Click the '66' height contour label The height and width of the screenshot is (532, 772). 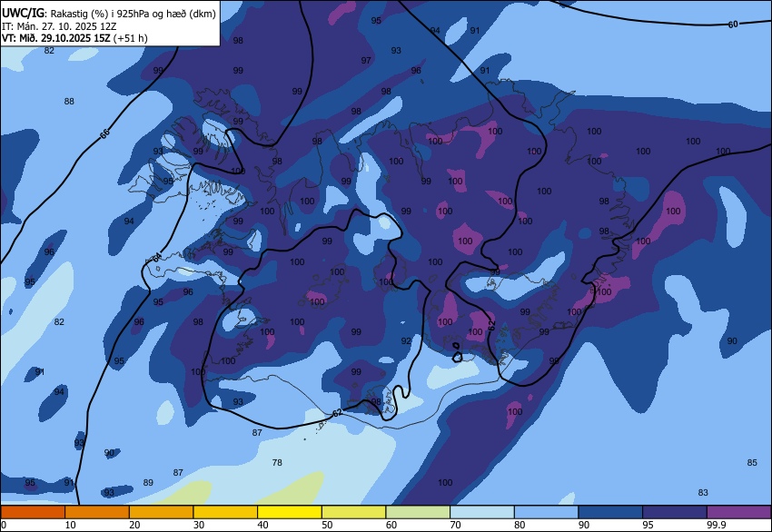click(x=104, y=133)
